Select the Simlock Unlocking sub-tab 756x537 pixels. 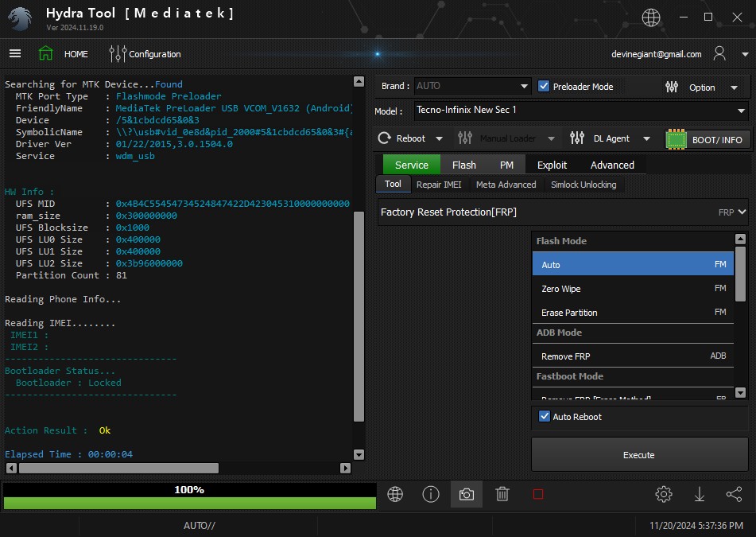[583, 185]
